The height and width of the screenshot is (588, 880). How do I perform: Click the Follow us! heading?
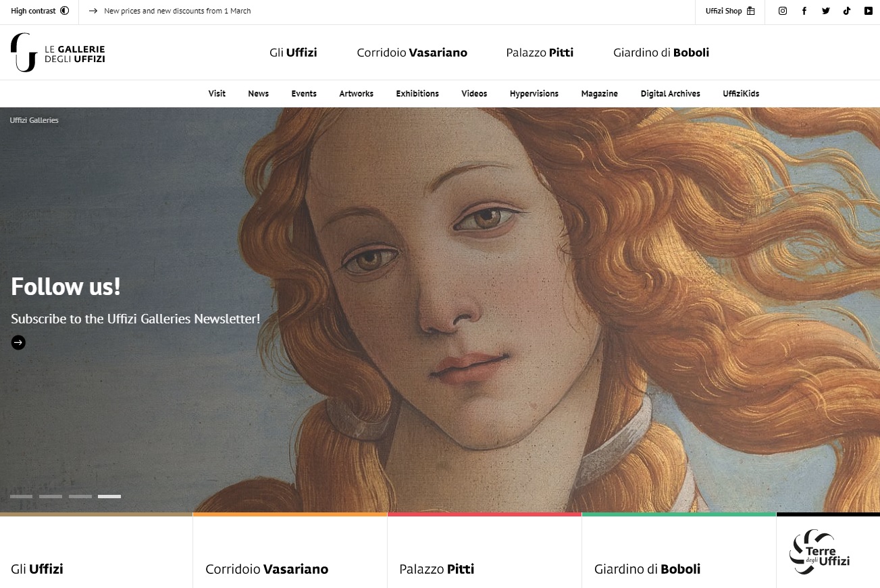point(66,286)
